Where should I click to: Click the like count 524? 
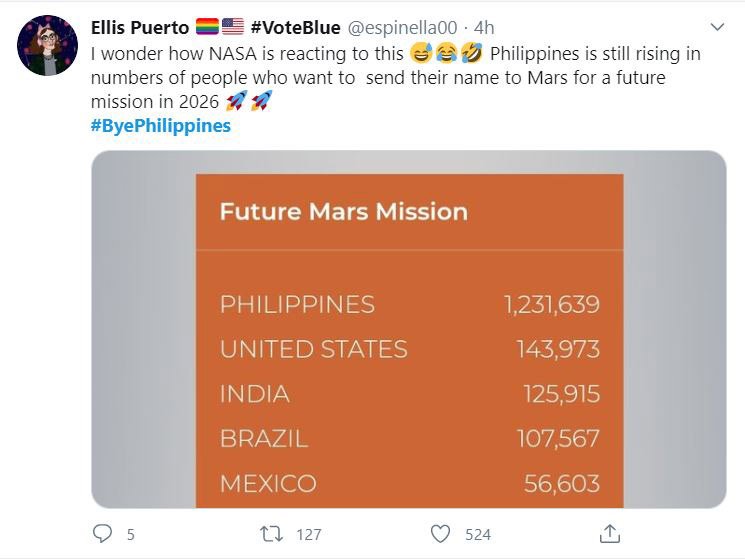click(478, 535)
